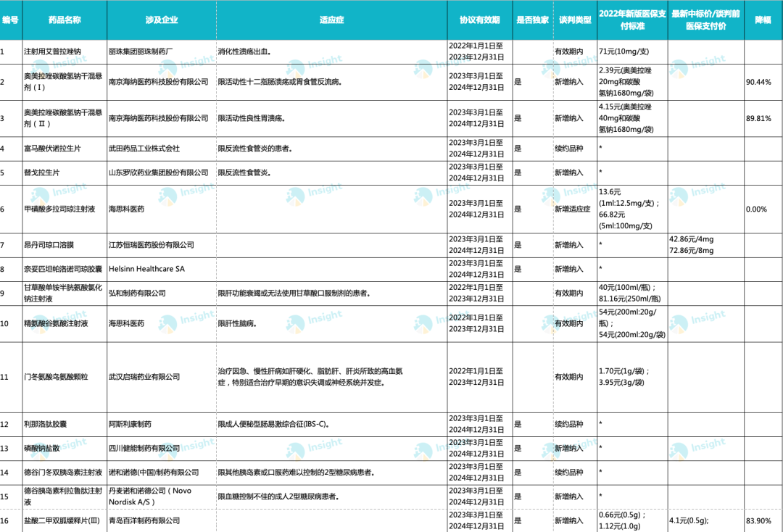
Task: Click the '协议有效期' header cell
Action: pyautogui.click(x=480, y=20)
